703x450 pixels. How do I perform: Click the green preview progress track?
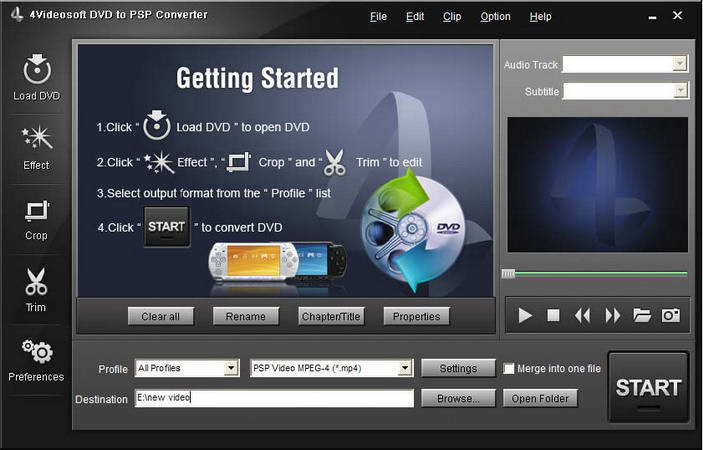[x=601, y=273]
